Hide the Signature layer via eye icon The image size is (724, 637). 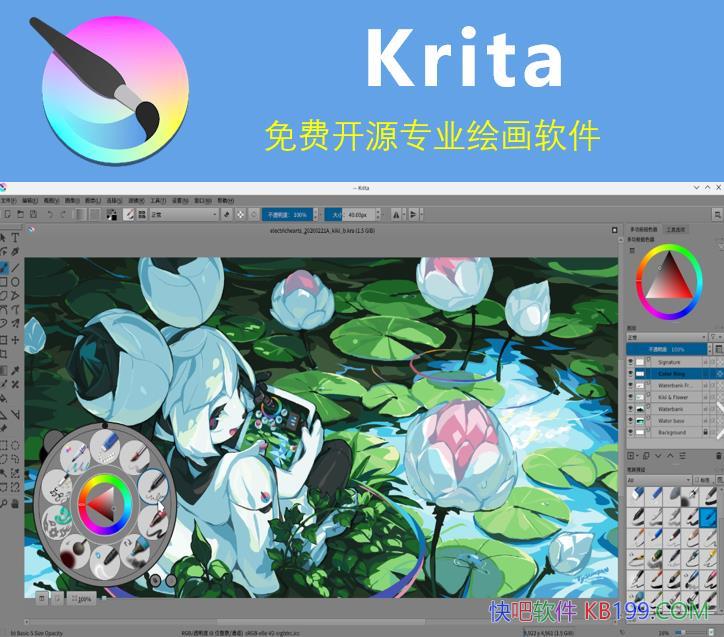(x=631, y=362)
